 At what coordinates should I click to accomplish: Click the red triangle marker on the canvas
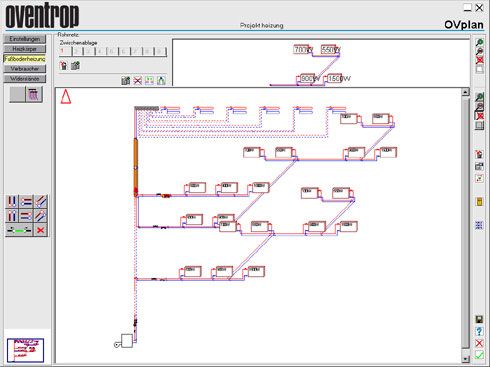click(66, 97)
